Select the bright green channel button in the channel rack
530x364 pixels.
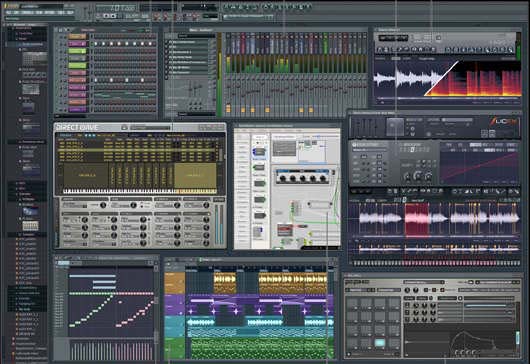77,51
